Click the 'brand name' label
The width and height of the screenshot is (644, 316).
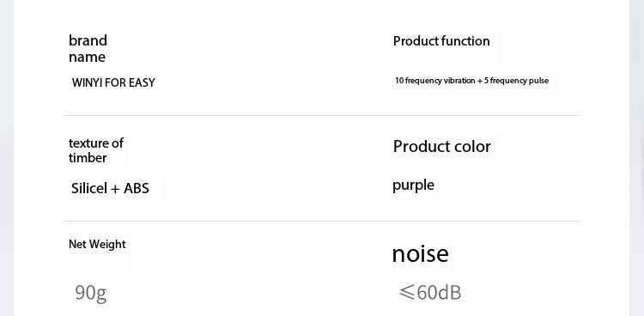click(88, 48)
